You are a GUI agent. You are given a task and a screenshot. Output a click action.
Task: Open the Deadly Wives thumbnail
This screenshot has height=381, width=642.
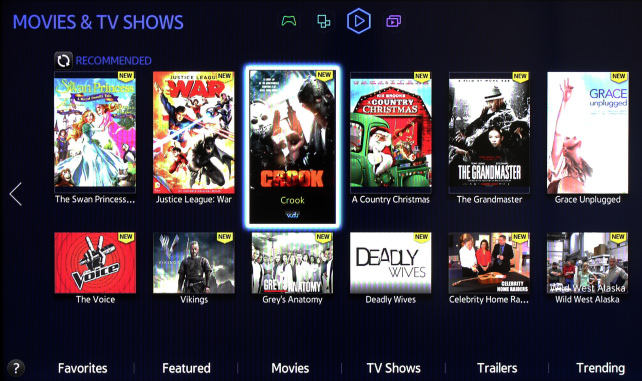point(391,263)
